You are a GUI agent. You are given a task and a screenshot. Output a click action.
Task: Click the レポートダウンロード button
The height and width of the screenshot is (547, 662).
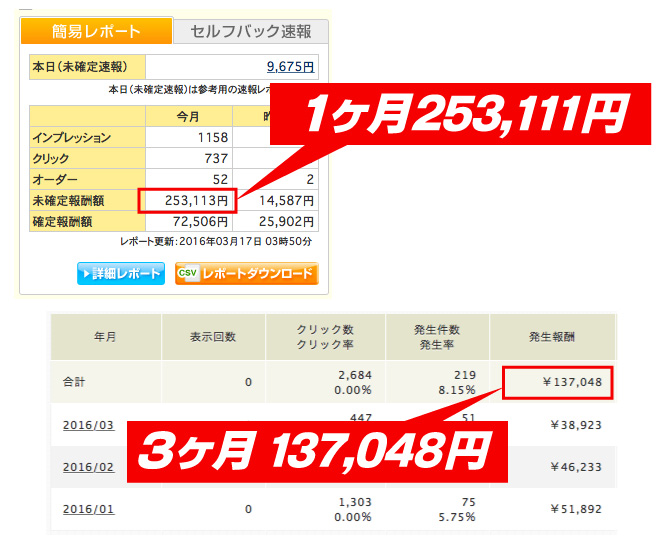[246, 273]
